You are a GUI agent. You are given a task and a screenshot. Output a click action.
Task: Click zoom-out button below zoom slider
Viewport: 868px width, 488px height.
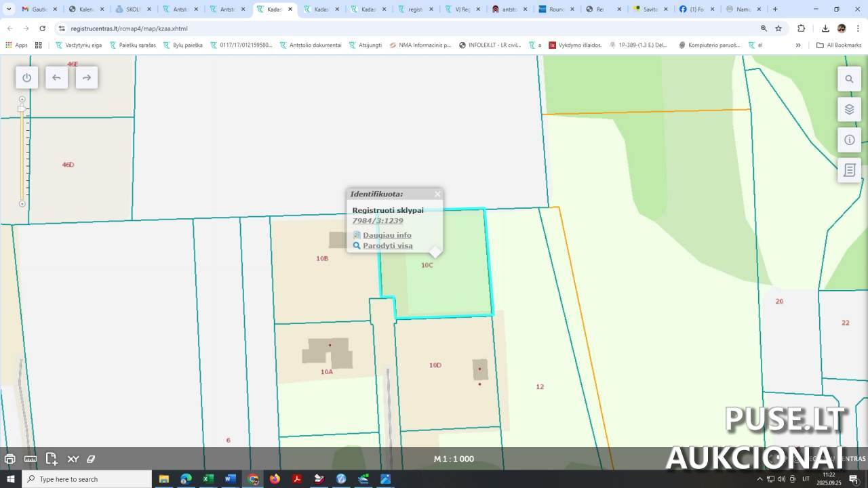pos(22,203)
